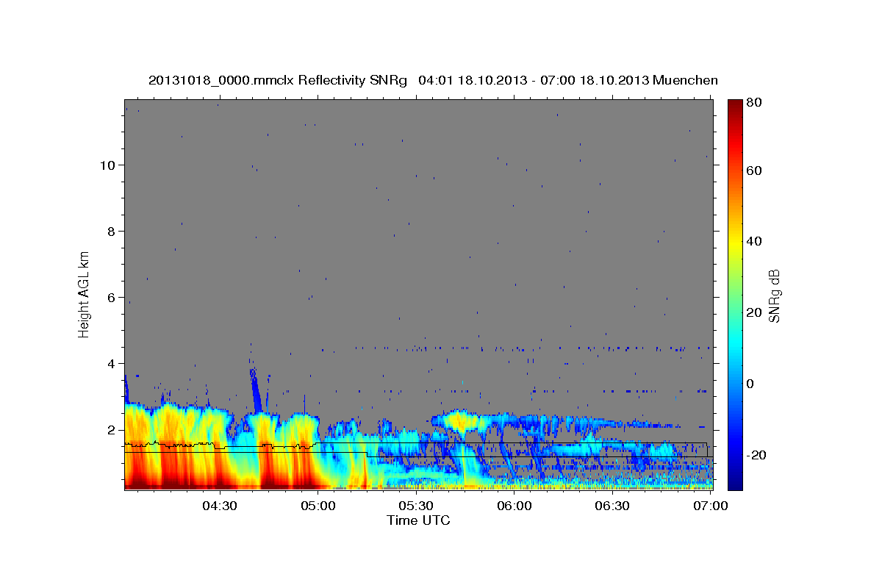Click the 05:30 time tick label

pyautogui.click(x=416, y=506)
